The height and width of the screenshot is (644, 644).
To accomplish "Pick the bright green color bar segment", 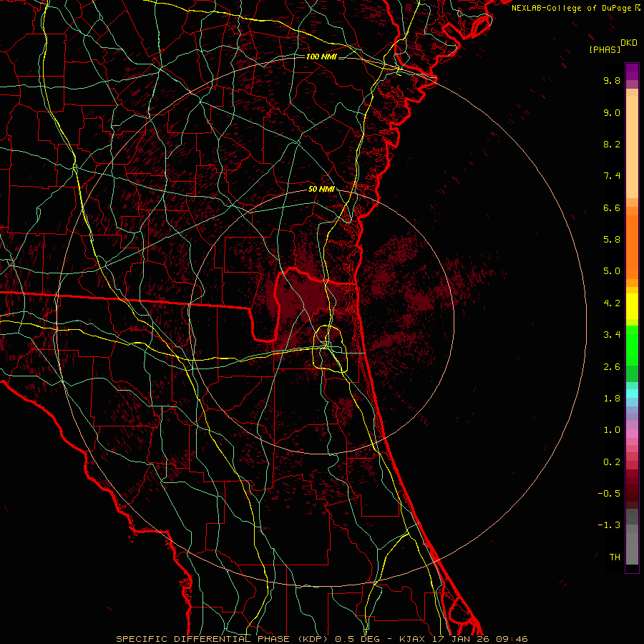I will 632,345.
